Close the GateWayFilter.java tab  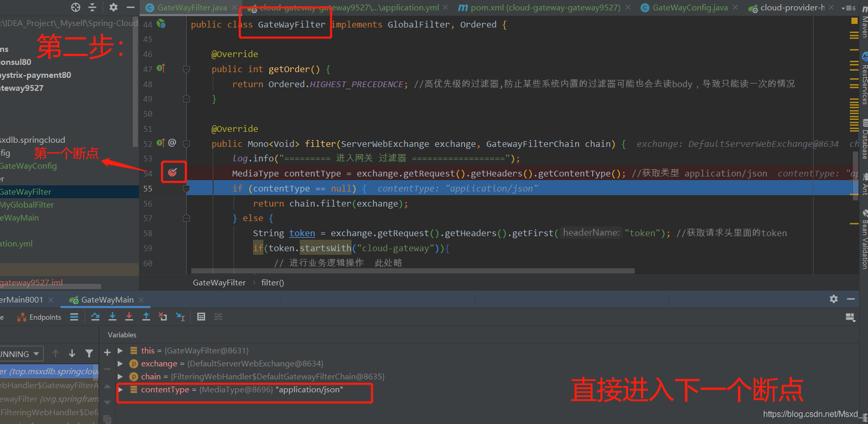(x=234, y=8)
